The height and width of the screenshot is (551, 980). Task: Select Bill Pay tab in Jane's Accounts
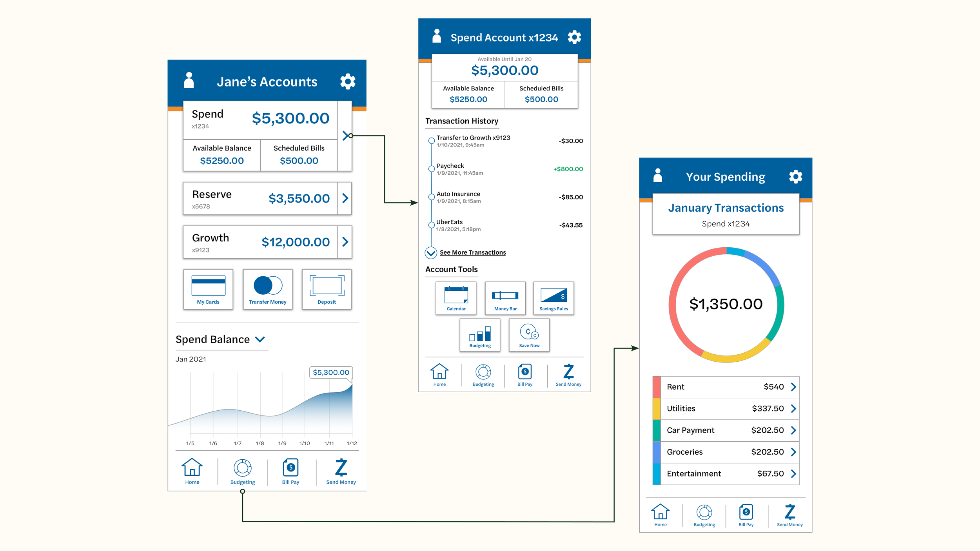[x=290, y=471]
